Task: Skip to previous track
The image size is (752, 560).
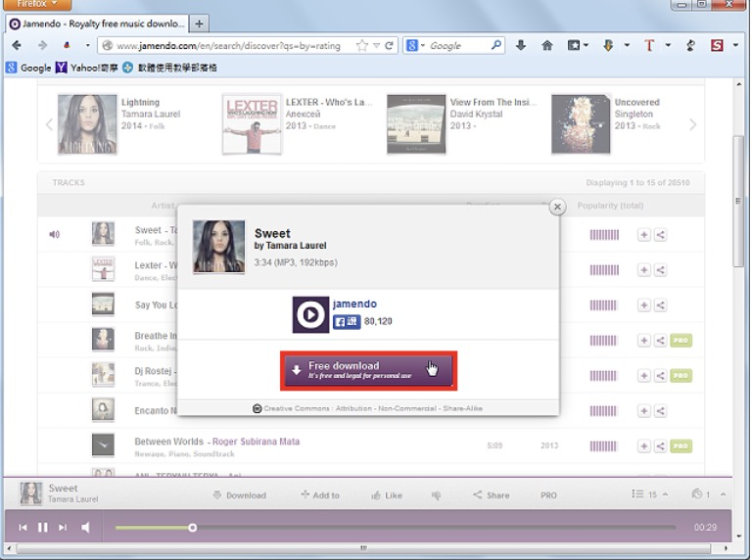Action: (x=23, y=528)
